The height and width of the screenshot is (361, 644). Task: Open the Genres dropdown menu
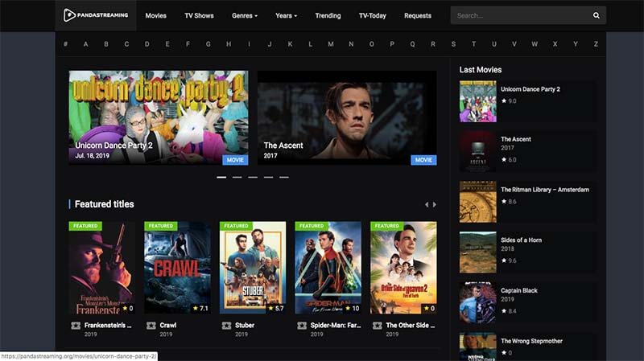245,15
